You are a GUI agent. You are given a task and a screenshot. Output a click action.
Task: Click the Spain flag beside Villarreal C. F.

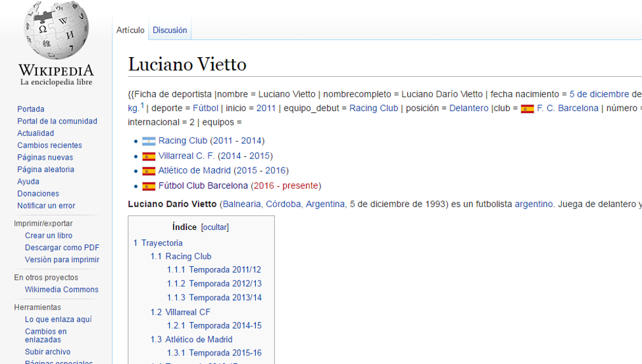pyautogui.click(x=149, y=156)
